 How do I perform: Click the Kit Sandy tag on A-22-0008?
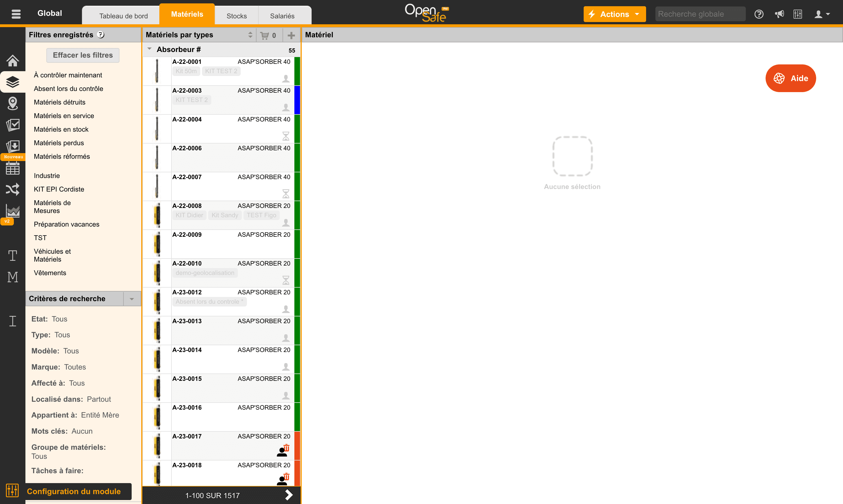click(x=225, y=215)
